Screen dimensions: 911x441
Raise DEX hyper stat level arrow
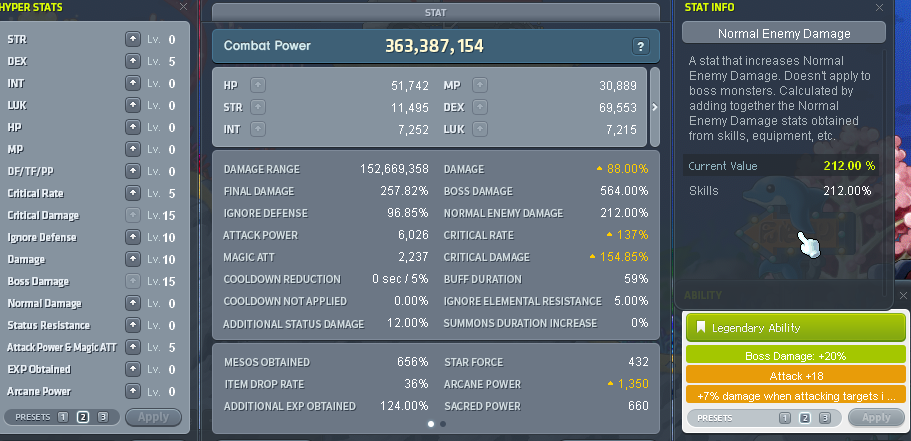[x=133, y=62]
